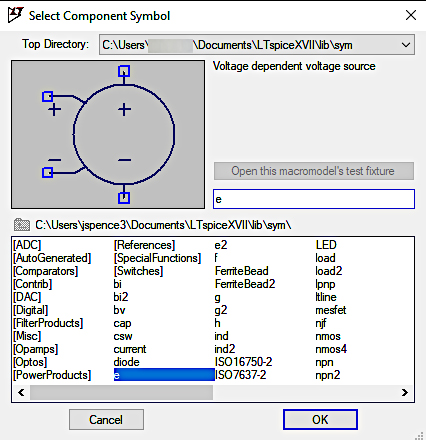Click the top pin of the symbol preview

pos(124,71)
